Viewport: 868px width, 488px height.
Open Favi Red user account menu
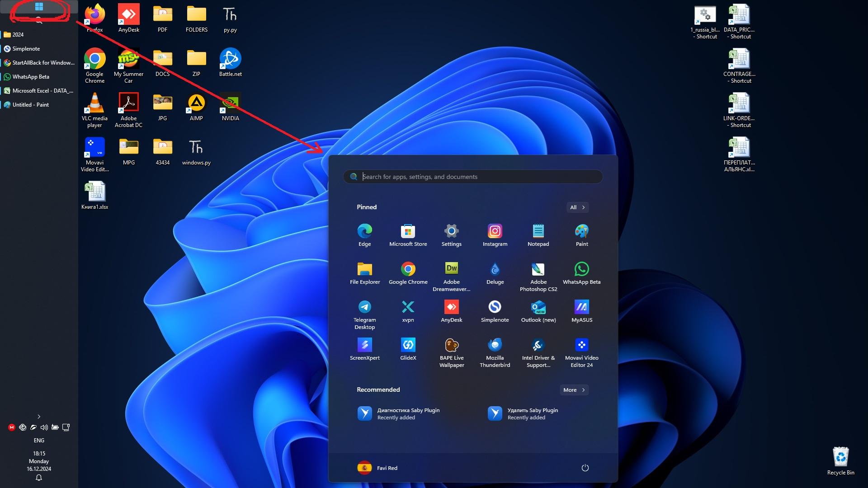pos(377,468)
